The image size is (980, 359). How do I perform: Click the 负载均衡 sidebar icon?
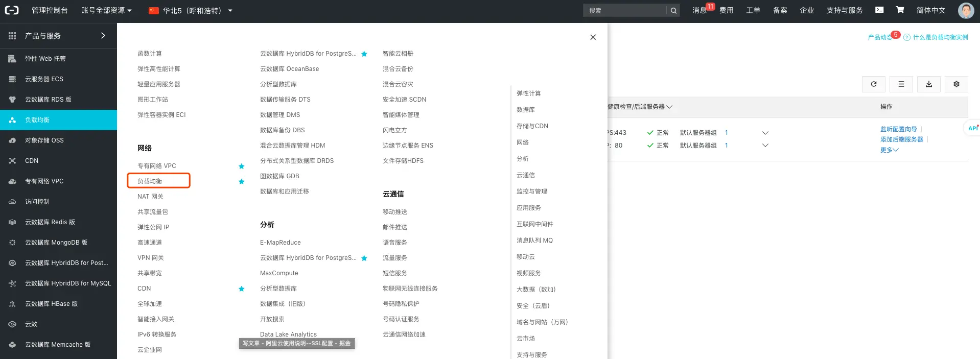coord(12,120)
